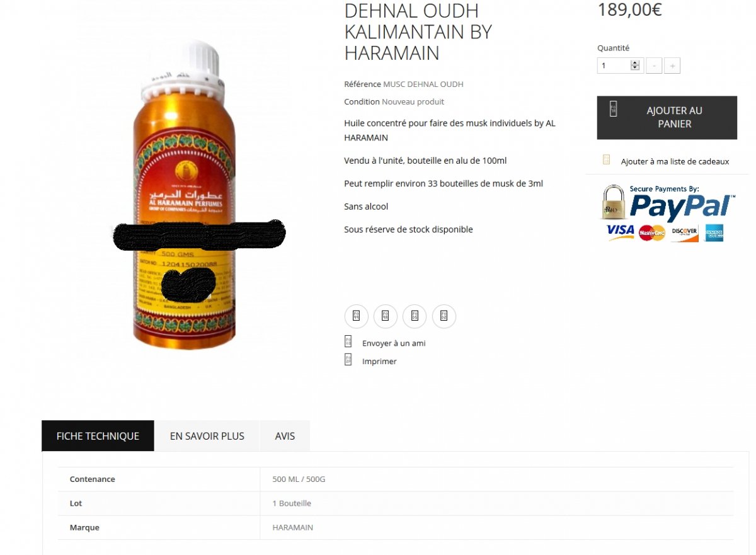Click the gift icon next to wishlist link
The width and height of the screenshot is (756, 555).
606,160
